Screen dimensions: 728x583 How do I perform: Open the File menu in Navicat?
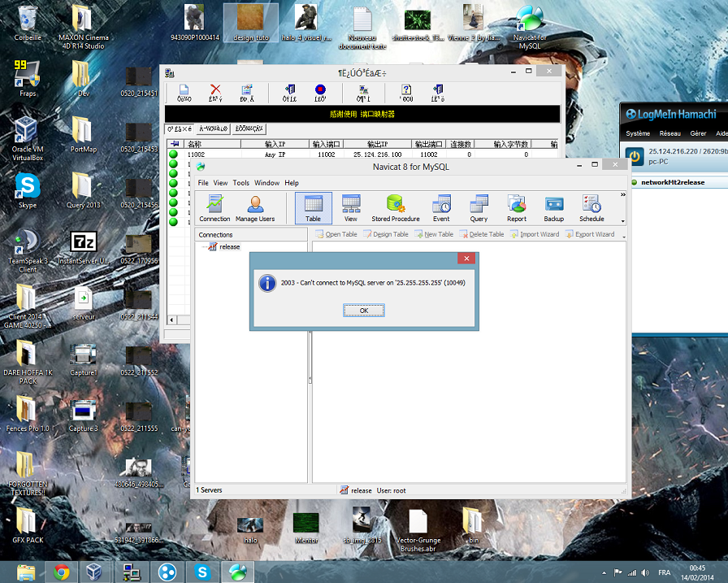(203, 183)
